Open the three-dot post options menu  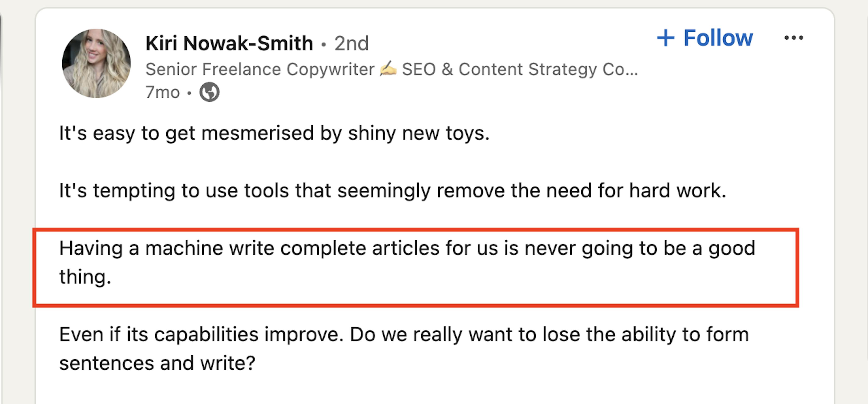tap(794, 38)
